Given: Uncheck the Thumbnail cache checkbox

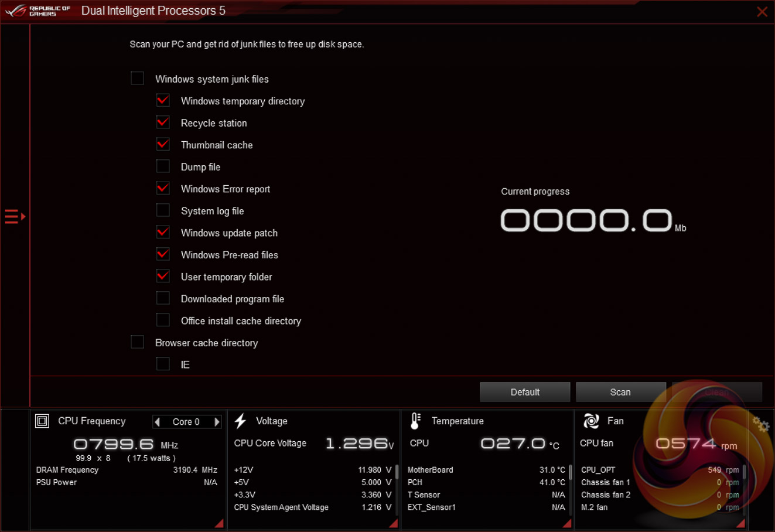Looking at the screenshot, I should pos(163,144).
